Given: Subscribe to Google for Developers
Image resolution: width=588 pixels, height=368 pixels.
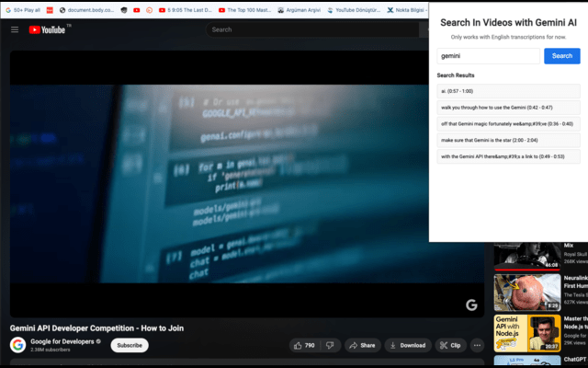Looking at the screenshot, I should click(130, 346).
